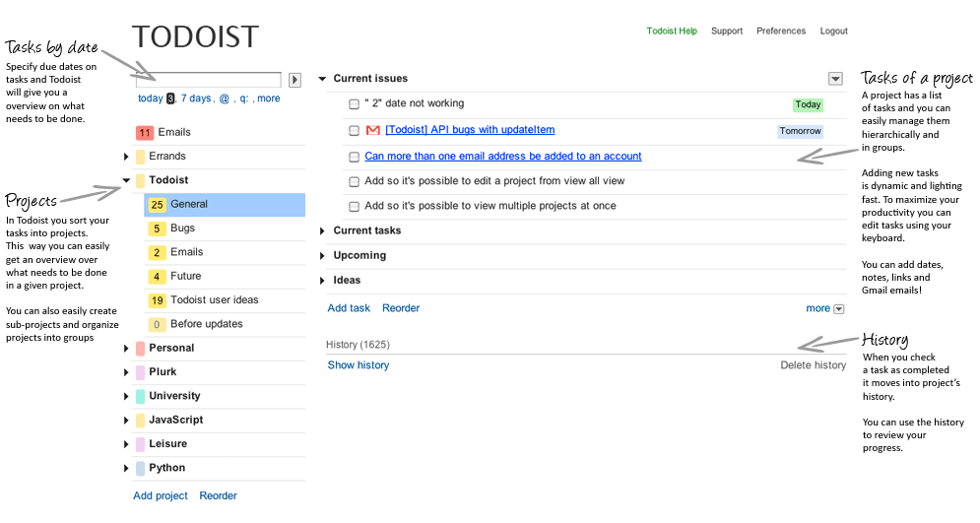Viewport: 980px width, 523px height.
Task: Open the Support page from top menu
Action: tap(727, 32)
